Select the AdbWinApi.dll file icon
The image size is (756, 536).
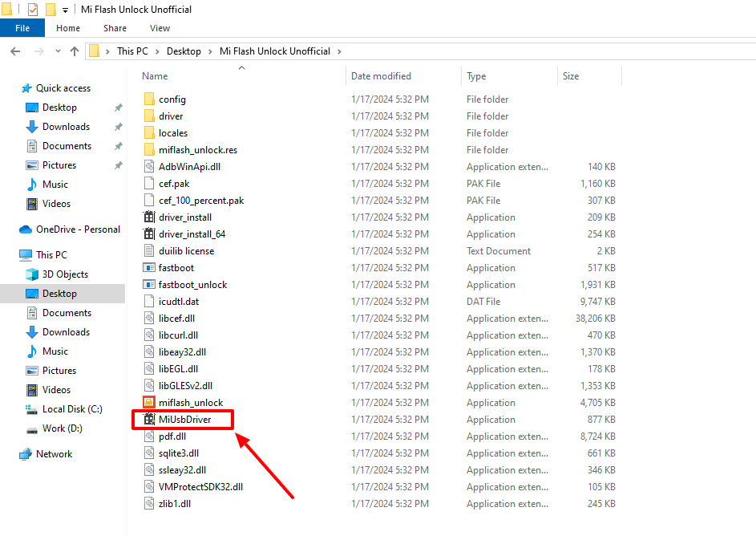coord(149,166)
